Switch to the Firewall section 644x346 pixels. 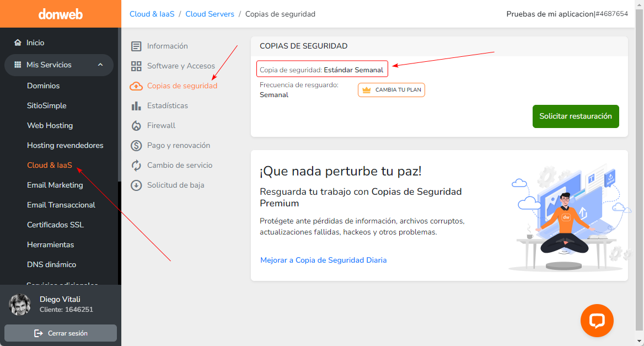161,125
